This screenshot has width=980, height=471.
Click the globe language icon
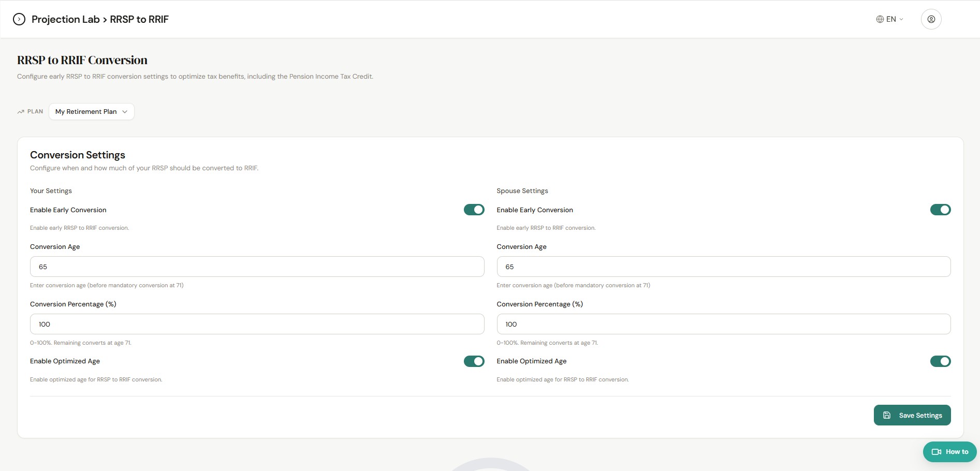tap(880, 19)
